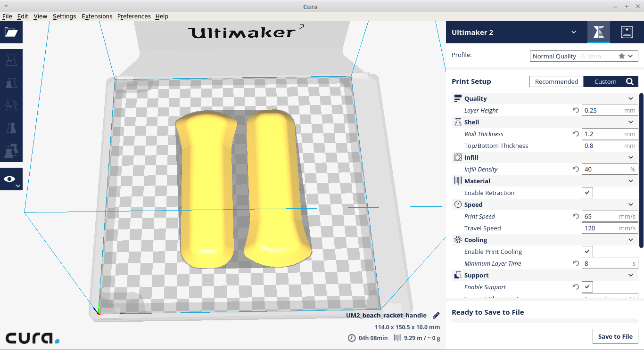
Task: Click the Speed category icon
Action: 458,204
